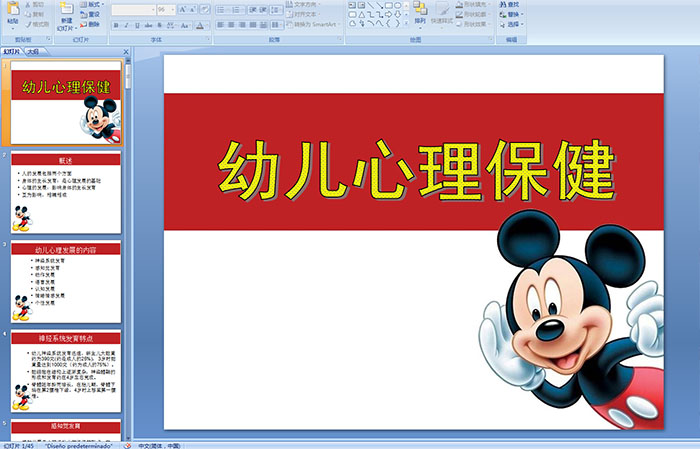Switch to the Outline (大纲) pane tab

(33, 52)
